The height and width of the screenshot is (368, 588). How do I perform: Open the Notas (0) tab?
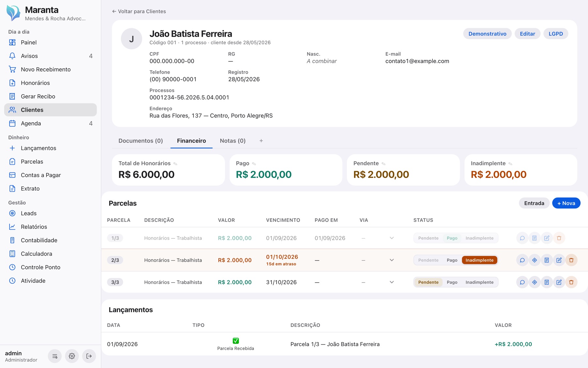pos(233,141)
